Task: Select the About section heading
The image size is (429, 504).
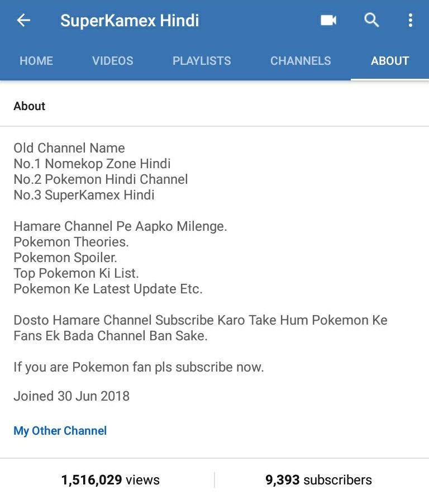Action: pyautogui.click(x=29, y=106)
